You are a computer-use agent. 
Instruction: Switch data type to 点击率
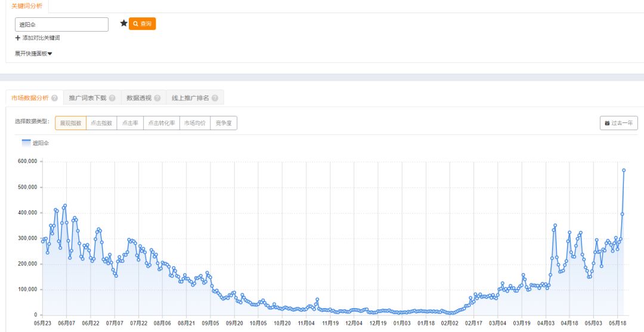tap(130, 123)
